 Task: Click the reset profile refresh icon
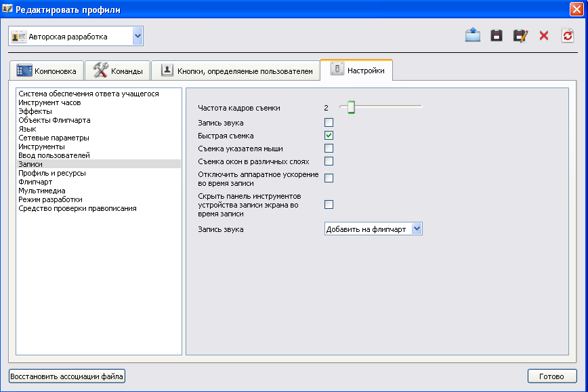click(x=568, y=36)
